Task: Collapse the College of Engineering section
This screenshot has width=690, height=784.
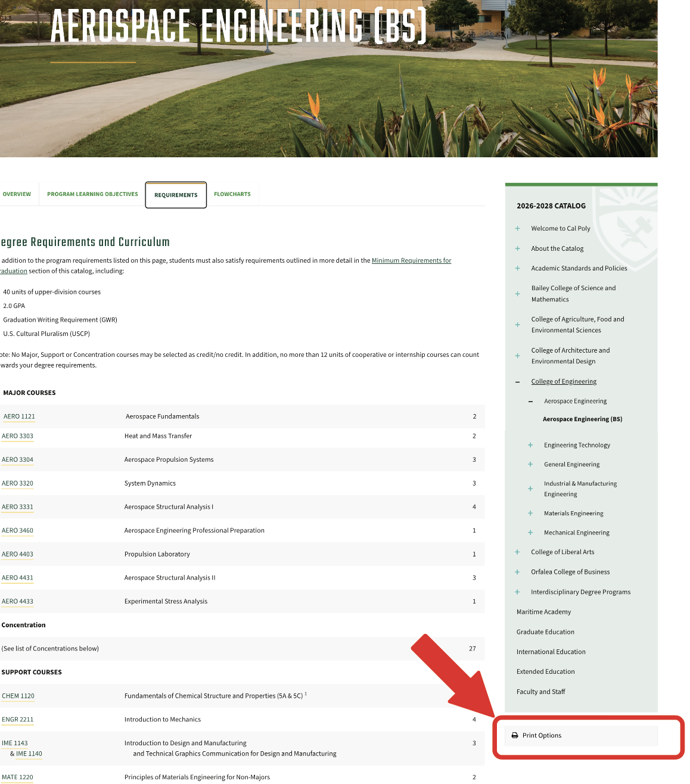Action: (x=517, y=382)
